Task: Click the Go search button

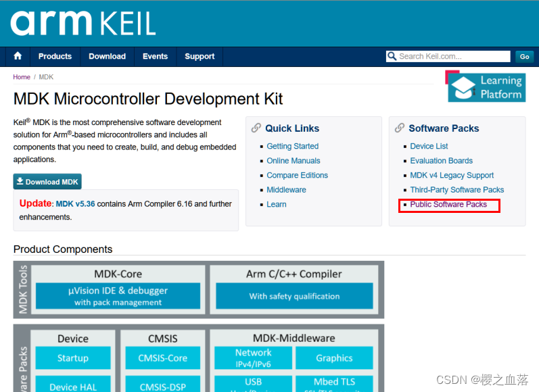Action: [524, 57]
